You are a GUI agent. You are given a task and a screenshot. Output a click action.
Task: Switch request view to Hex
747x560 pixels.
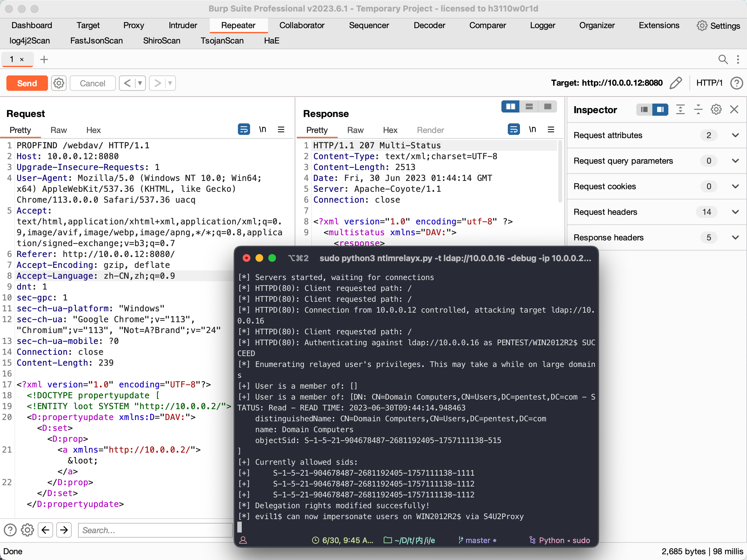[x=93, y=130]
